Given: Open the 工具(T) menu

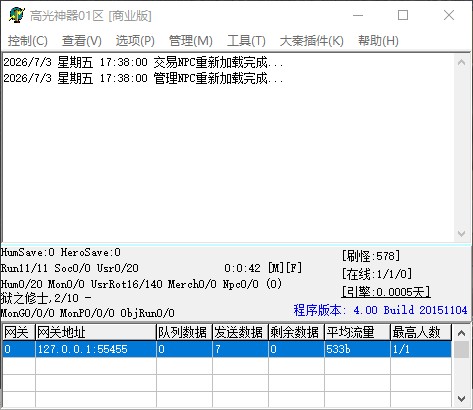Looking at the screenshot, I should click(x=246, y=41).
